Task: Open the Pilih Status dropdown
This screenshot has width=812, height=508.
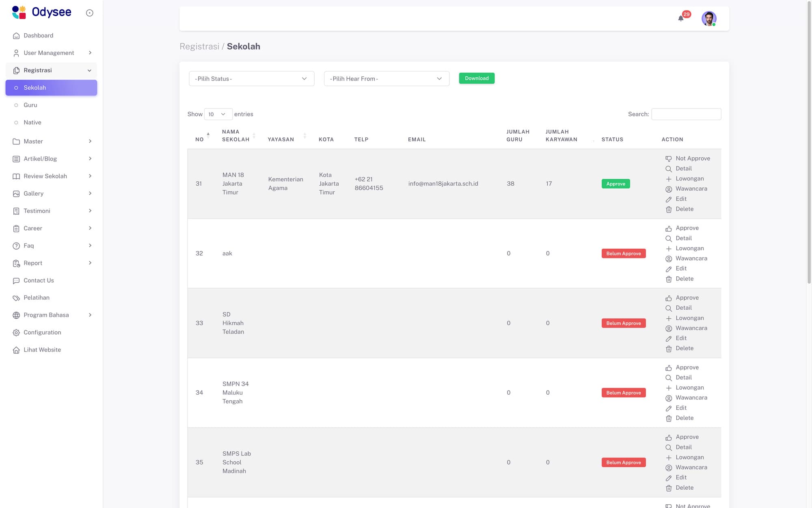Action: (251, 79)
